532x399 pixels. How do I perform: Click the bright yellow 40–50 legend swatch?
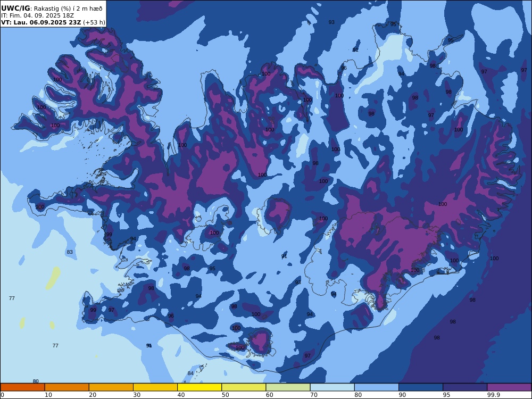199,387
